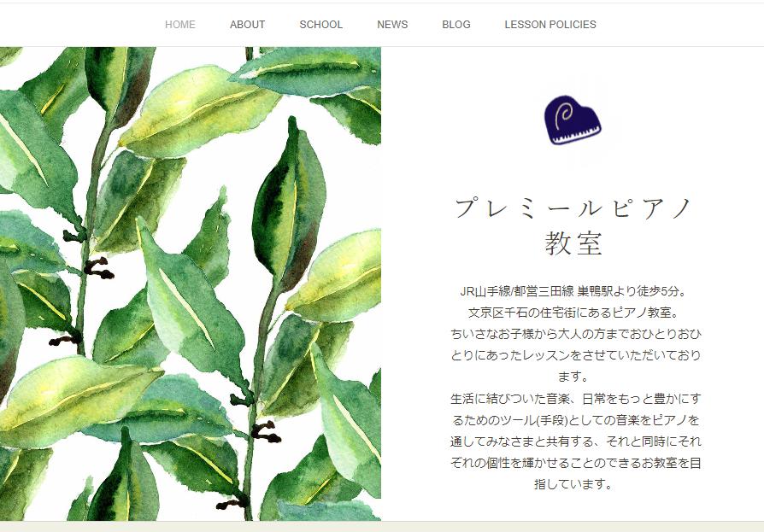The width and height of the screenshot is (764, 532).
Task: Open the ABOUT page
Action: click(x=247, y=24)
